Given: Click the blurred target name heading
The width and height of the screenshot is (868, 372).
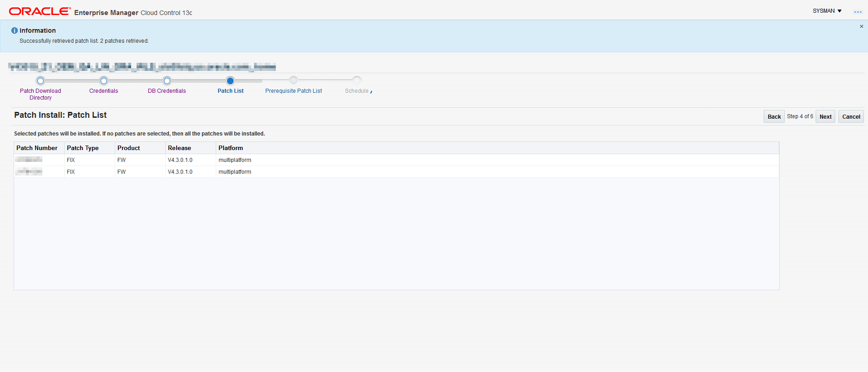Looking at the screenshot, I should pyautogui.click(x=142, y=67).
